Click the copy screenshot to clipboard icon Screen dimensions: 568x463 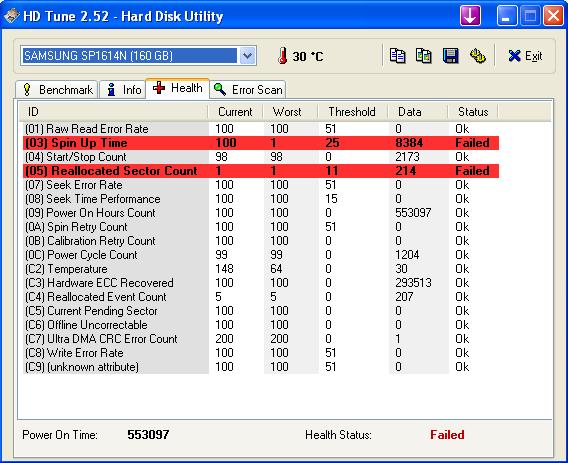[423, 56]
